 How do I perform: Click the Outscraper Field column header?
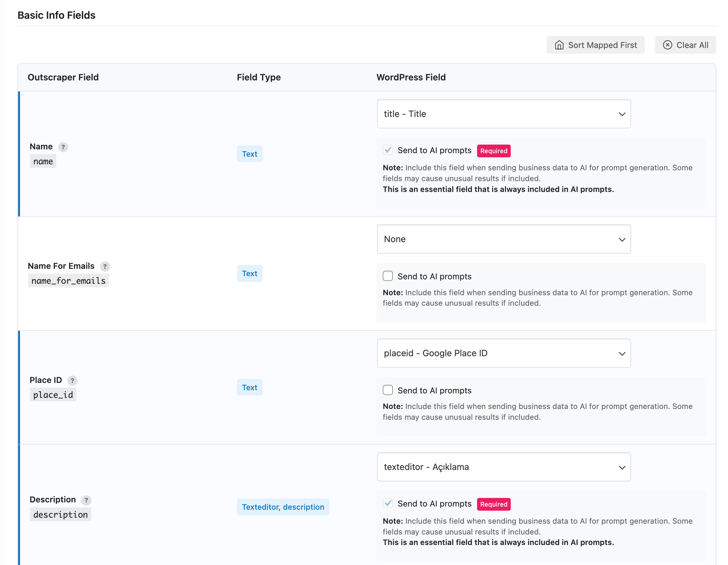click(63, 78)
